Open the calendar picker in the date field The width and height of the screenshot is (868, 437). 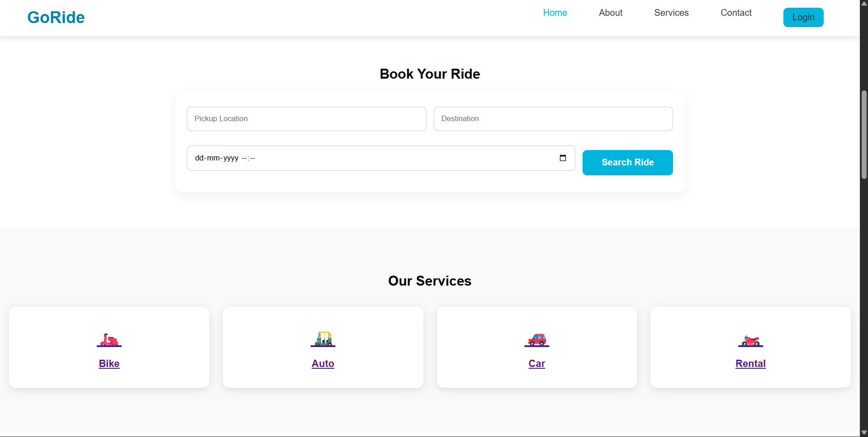563,158
